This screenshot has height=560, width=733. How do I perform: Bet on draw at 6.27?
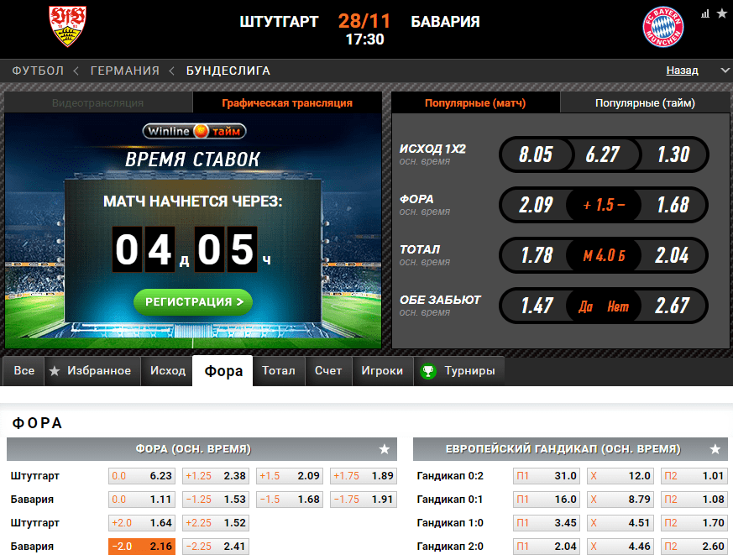603,154
